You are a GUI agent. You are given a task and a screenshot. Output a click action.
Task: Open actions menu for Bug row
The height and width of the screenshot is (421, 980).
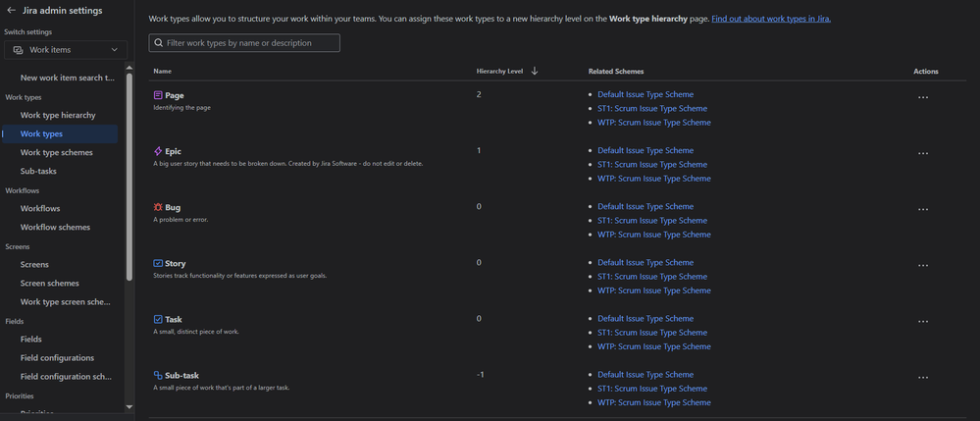point(922,210)
